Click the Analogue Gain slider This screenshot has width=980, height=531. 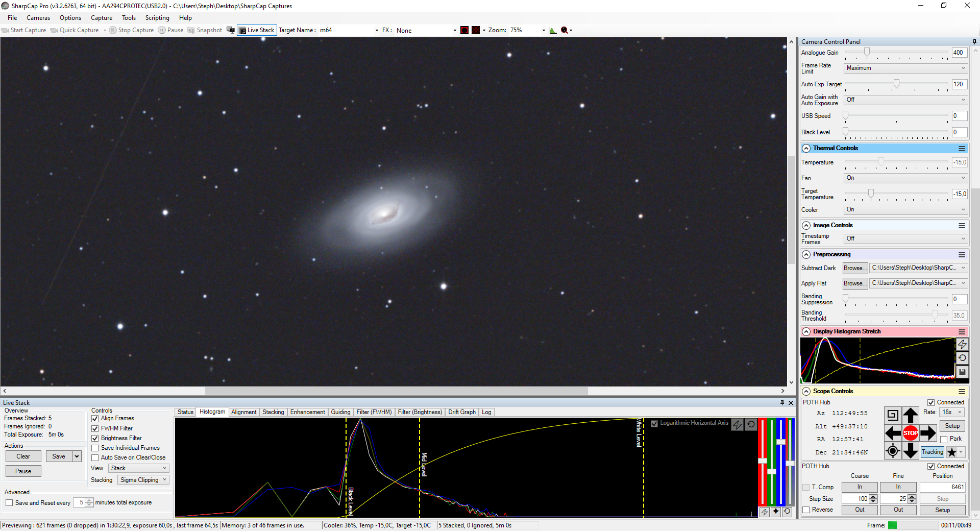click(x=896, y=53)
